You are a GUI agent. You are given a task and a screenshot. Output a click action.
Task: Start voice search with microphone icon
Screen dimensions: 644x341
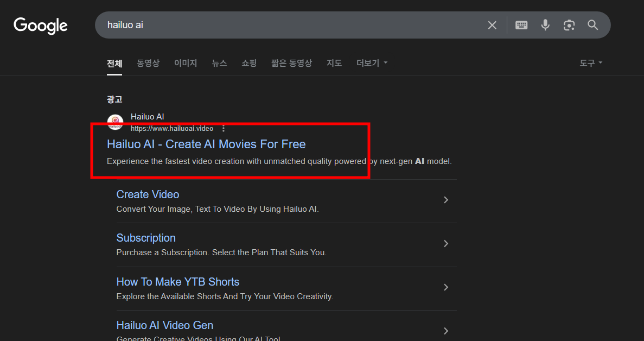545,25
